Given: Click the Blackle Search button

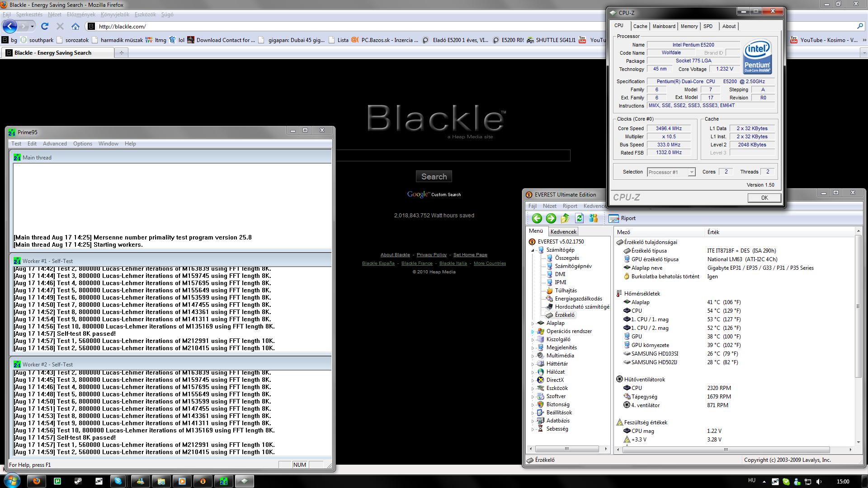Looking at the screenshot, I should click(x=434, y=177).
